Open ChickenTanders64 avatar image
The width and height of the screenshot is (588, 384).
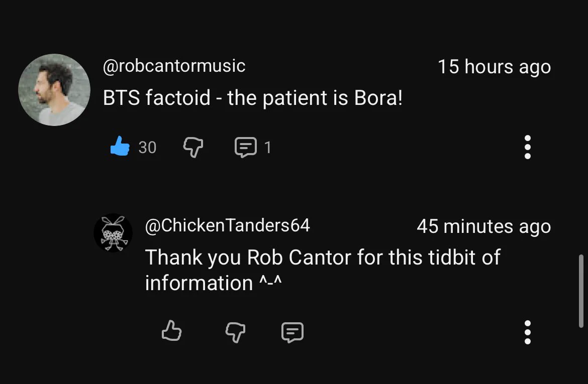click(x=113, y=232)
